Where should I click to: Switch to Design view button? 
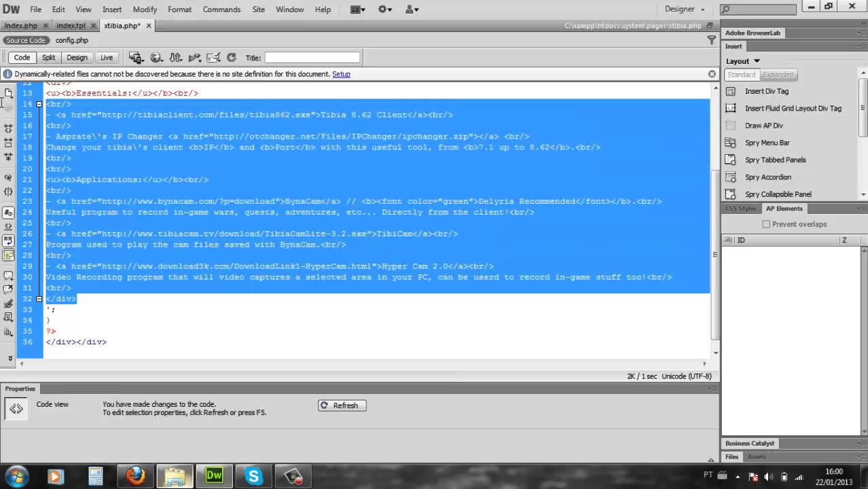click(77, 58)
